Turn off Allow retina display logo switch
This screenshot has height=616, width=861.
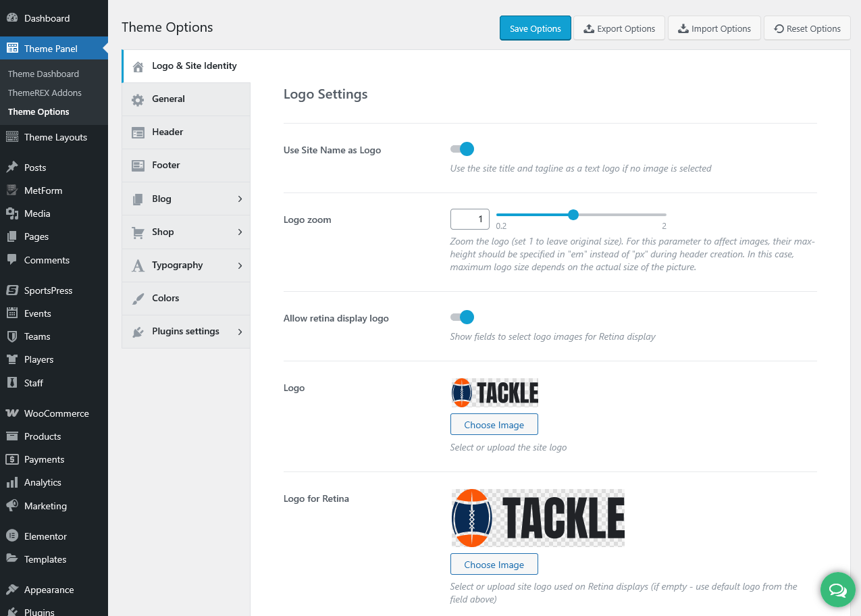463,317
